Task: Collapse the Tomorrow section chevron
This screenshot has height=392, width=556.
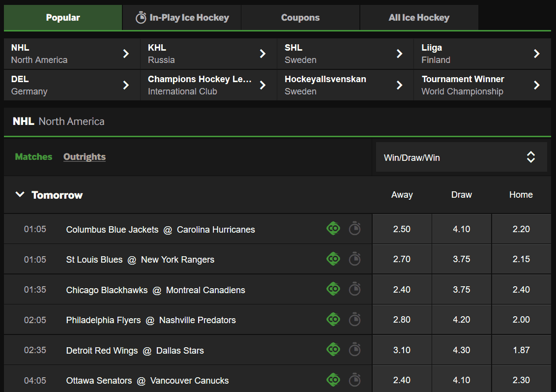Action: (x=20, y=194)
